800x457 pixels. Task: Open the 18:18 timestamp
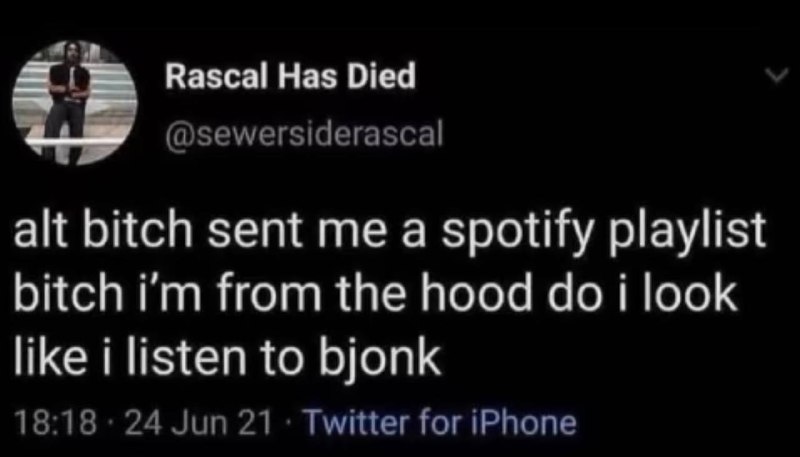55,423
